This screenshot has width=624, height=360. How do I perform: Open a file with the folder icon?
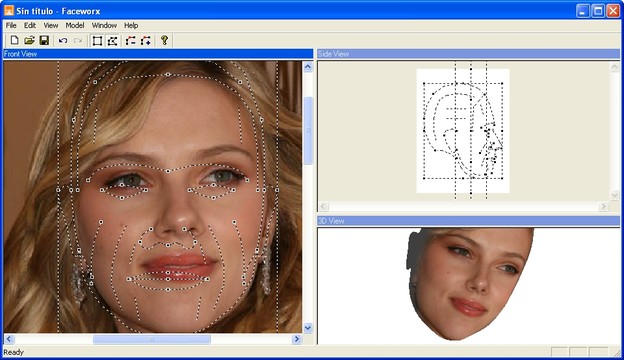29,40
